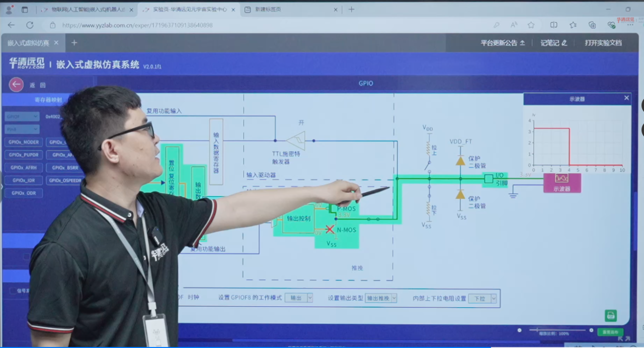Viewport: 644px width, 348px height.
Task: Toggle the pull-up resistor switch
Action: [428, 165]
